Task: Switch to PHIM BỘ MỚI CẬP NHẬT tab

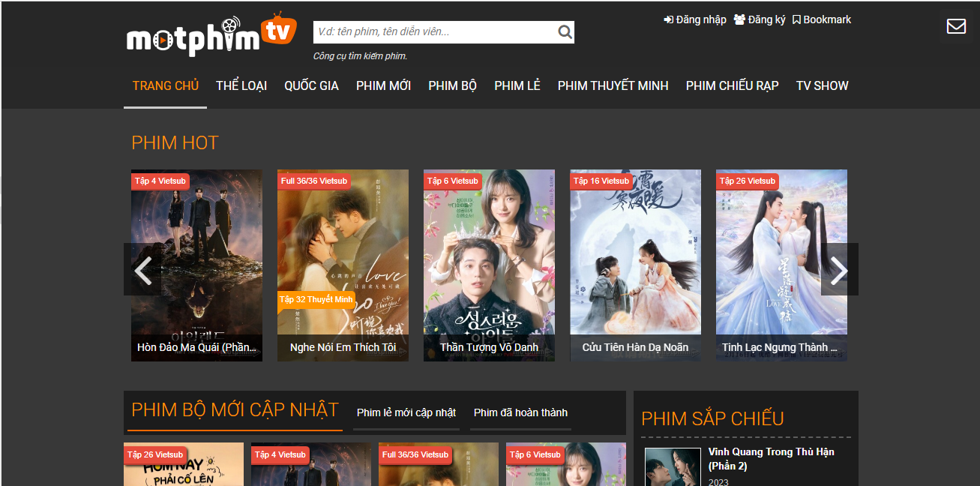Action: pos(235,410)
